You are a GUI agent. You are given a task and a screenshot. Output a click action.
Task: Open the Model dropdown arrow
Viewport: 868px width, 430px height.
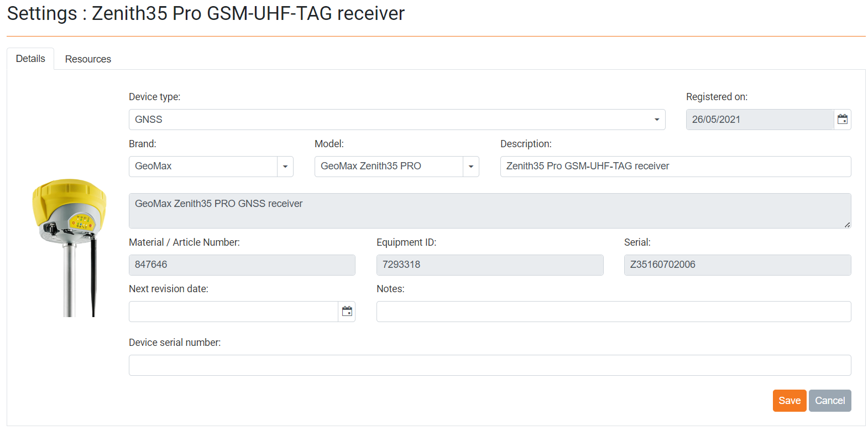click(471, 167)
